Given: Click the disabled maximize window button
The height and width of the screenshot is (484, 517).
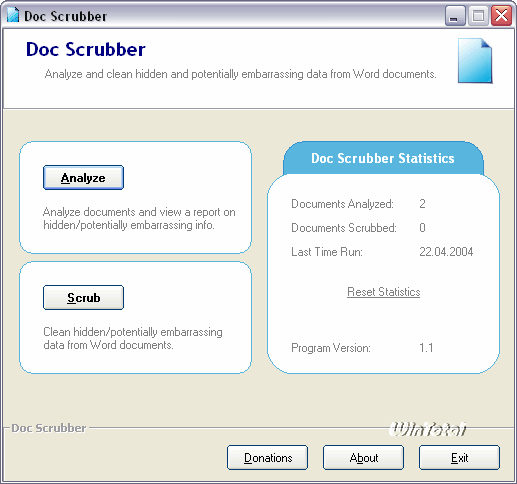Looking at the screenshot, I should tap(478, 16).
